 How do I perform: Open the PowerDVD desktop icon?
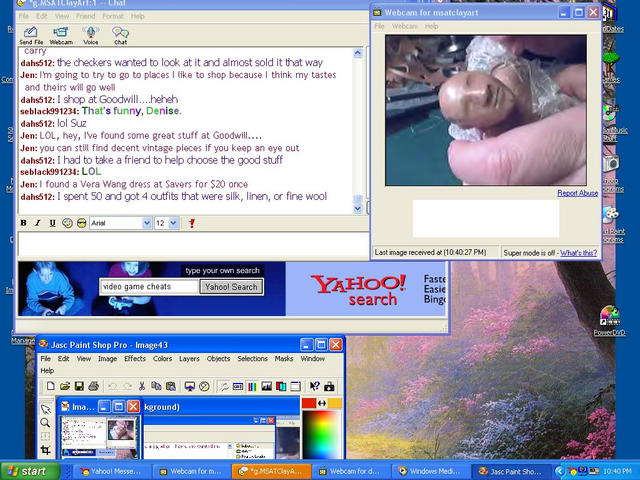[609, 321]
